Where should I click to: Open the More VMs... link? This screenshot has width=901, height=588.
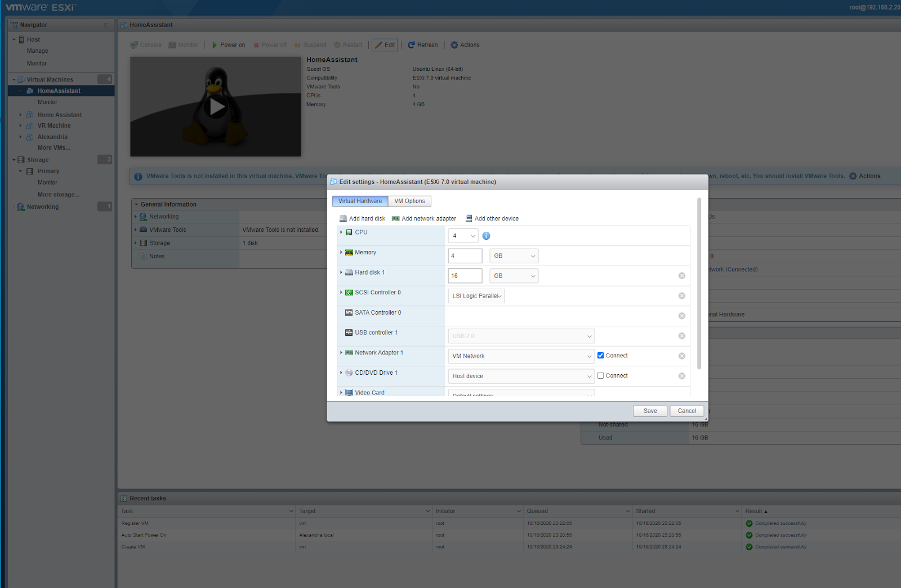tap(54, 147)
